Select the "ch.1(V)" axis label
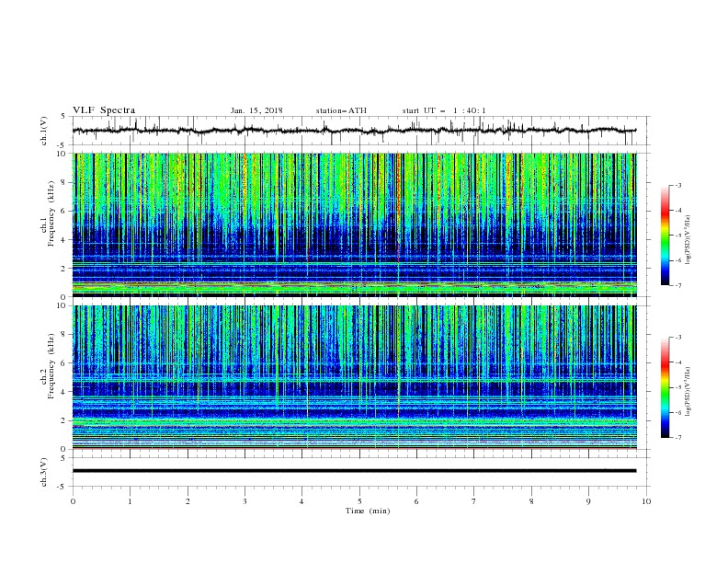The width and height of the screenshot is (728, 563). (x=44, y=131)
